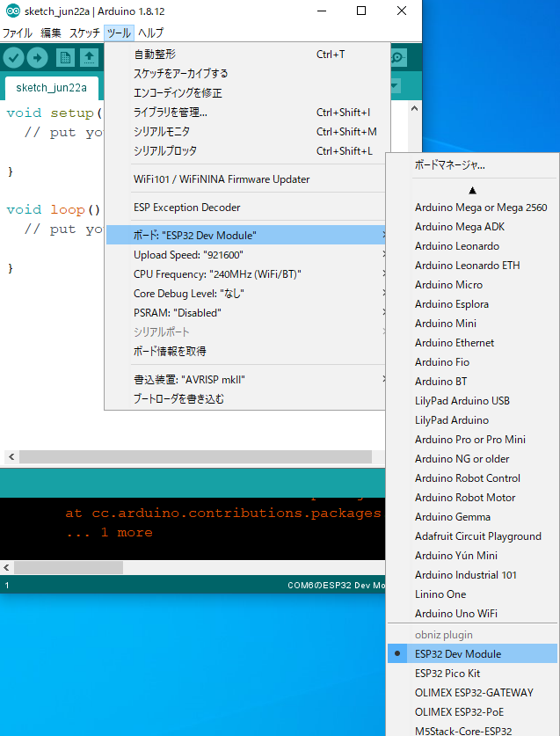Click the Upload arrow toolbar icon
Screen dimensions: 560x736
(38, 58)
